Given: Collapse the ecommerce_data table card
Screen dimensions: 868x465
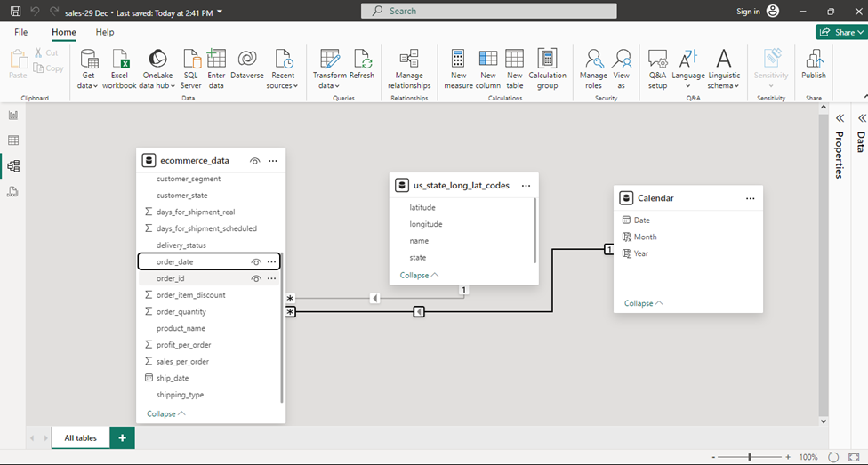Looking at the screenshot, I should coord(166,414).
